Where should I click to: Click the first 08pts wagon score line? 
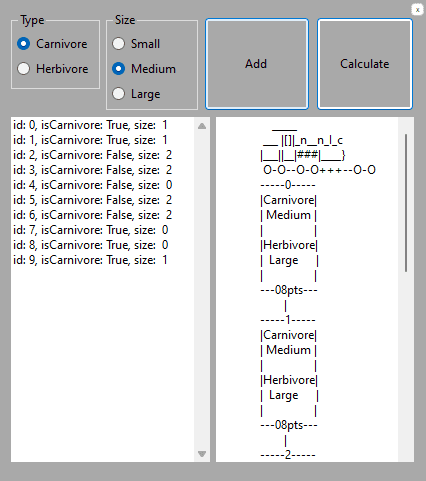tap(289, 290)
